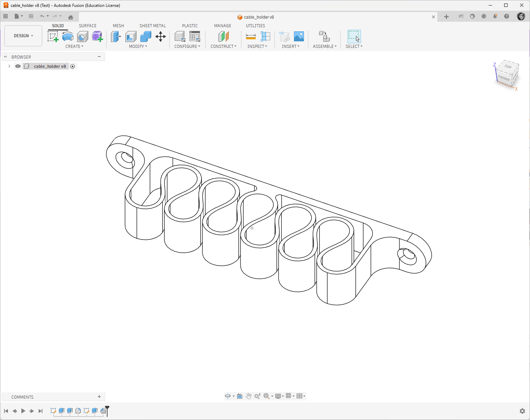Image resolution: width=530 pixels, height=420 pixels.
Task: Switch to the SURFACE tab
Action: (x=88, y=26)
